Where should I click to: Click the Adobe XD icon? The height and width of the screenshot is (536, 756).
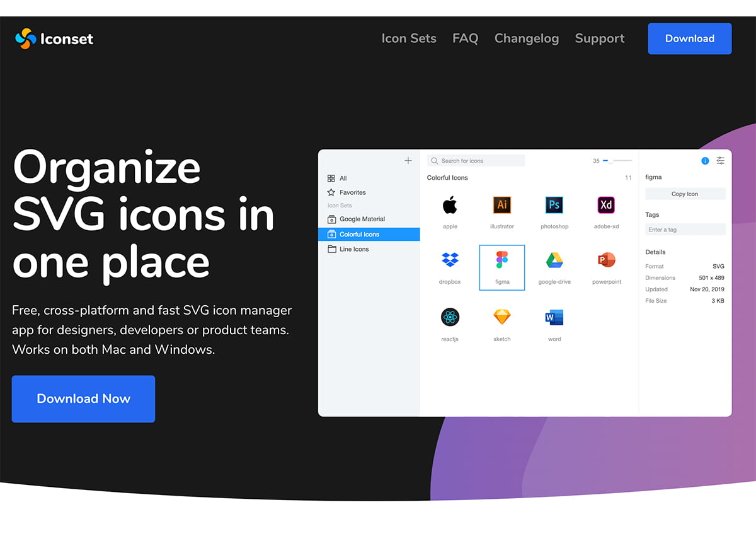click(x=605, y=205)
